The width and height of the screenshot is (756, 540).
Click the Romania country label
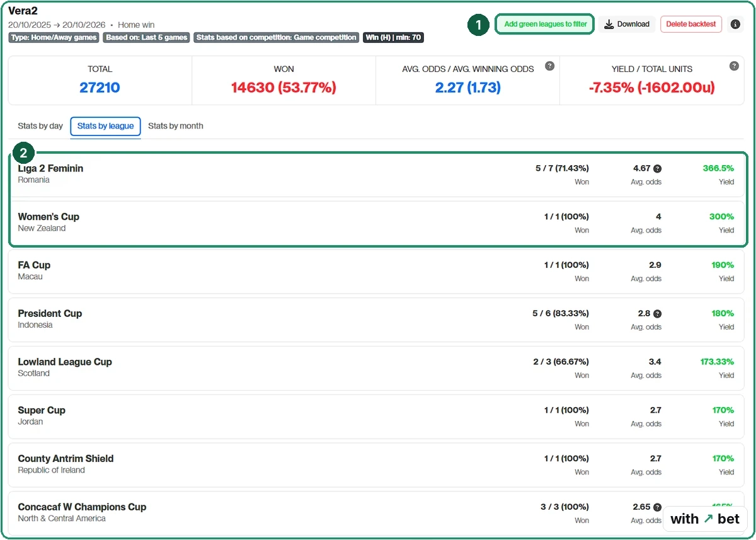point(33,180)
